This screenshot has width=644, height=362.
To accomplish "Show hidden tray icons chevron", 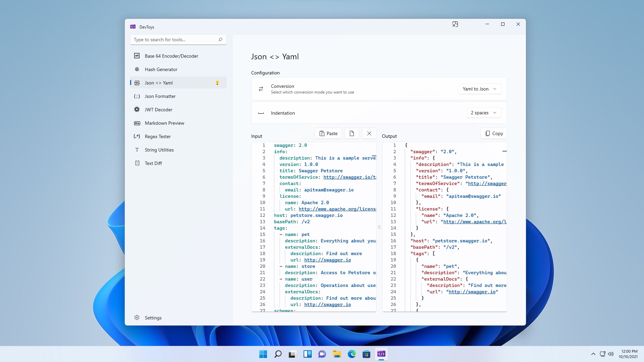I will point(593,354).
